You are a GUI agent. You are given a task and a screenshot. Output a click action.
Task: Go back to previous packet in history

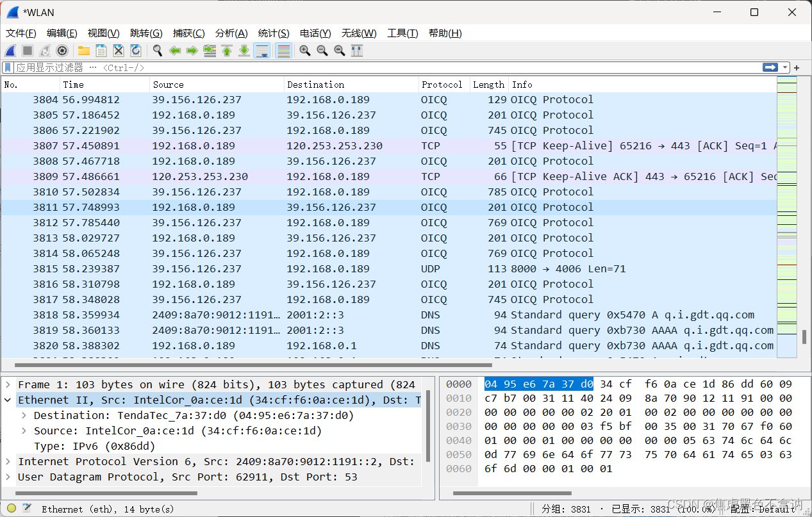coord(175,51)
